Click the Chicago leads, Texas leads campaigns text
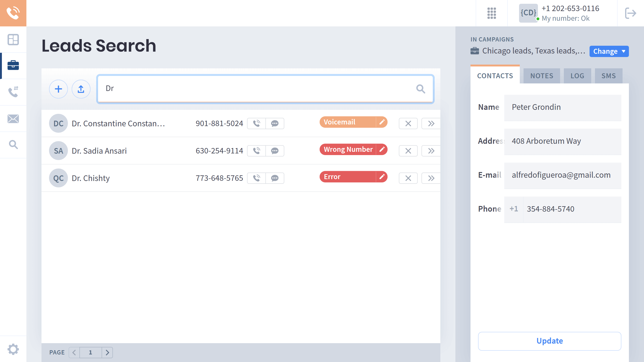The width and height of the screenshot is (644, 362). point(533,51)
